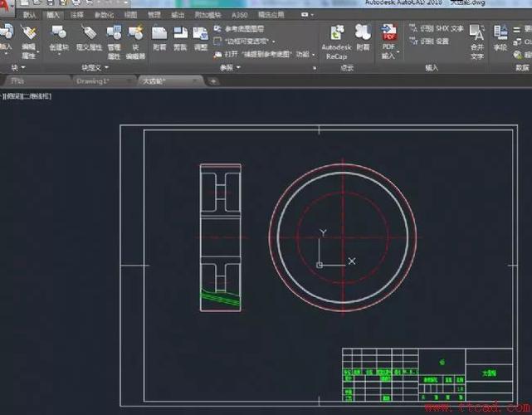Click Underlay Layers (参考底图图层) icon
532x415 pixels.
[x=217, y=29]
